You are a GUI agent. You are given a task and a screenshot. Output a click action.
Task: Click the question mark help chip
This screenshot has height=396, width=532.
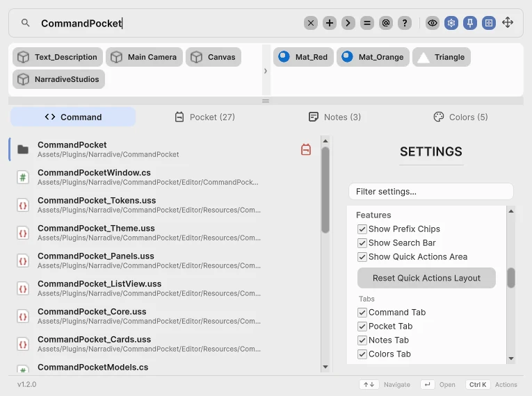pyautogui.click(x=405, y=23)
